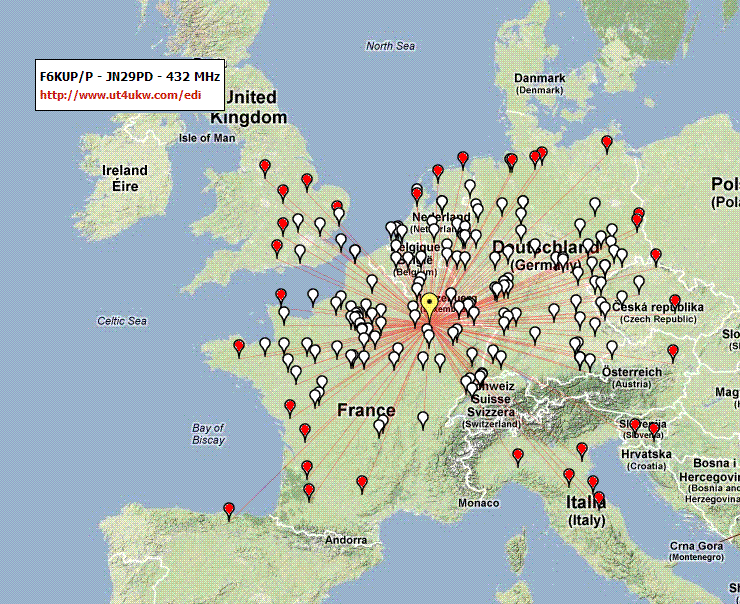The width and height of the screenshot is (740, 604).
Task: Click the red marker on the northern Netherlands coast
Action: (x=438, y=174)
